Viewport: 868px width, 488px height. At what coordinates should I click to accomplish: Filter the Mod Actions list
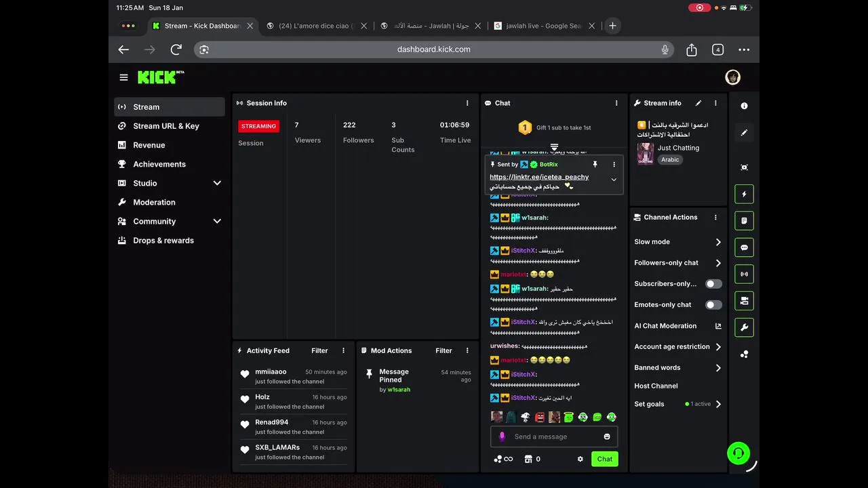443,350
